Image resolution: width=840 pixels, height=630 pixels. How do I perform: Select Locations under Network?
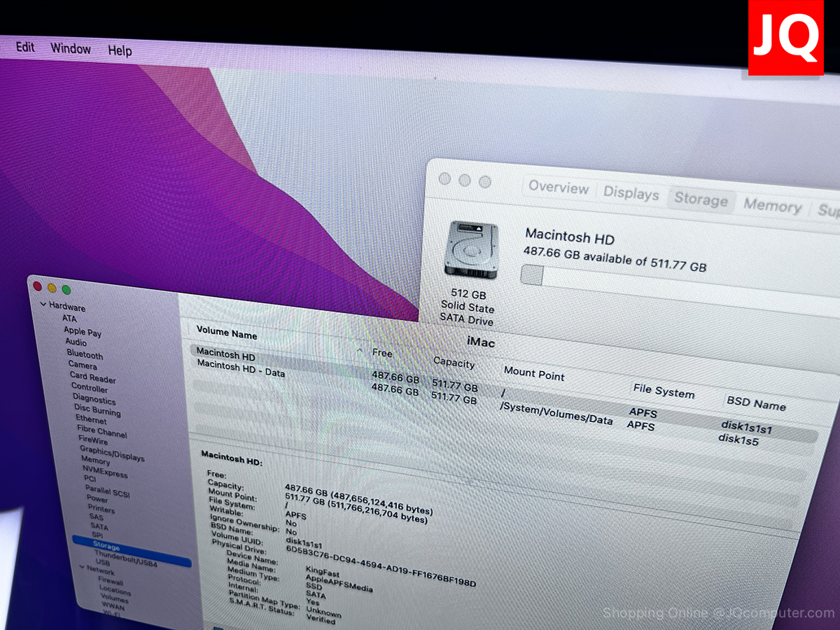click(115, 591)
